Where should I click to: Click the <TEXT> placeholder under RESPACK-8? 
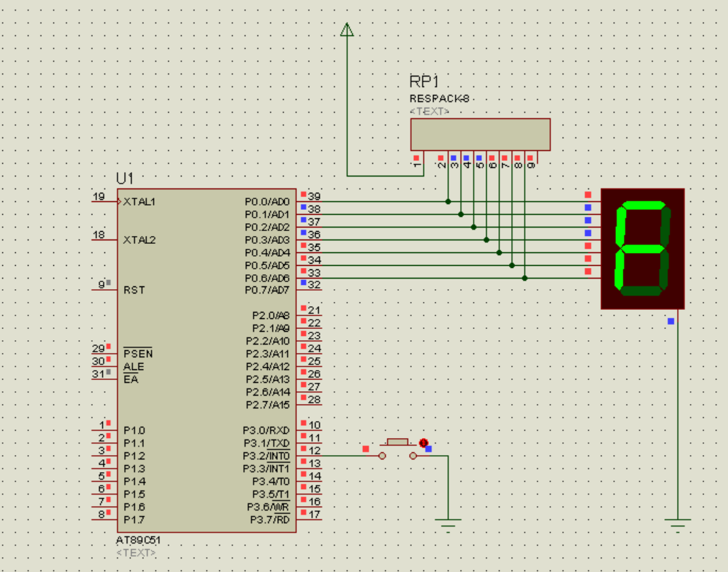point(430,111)
